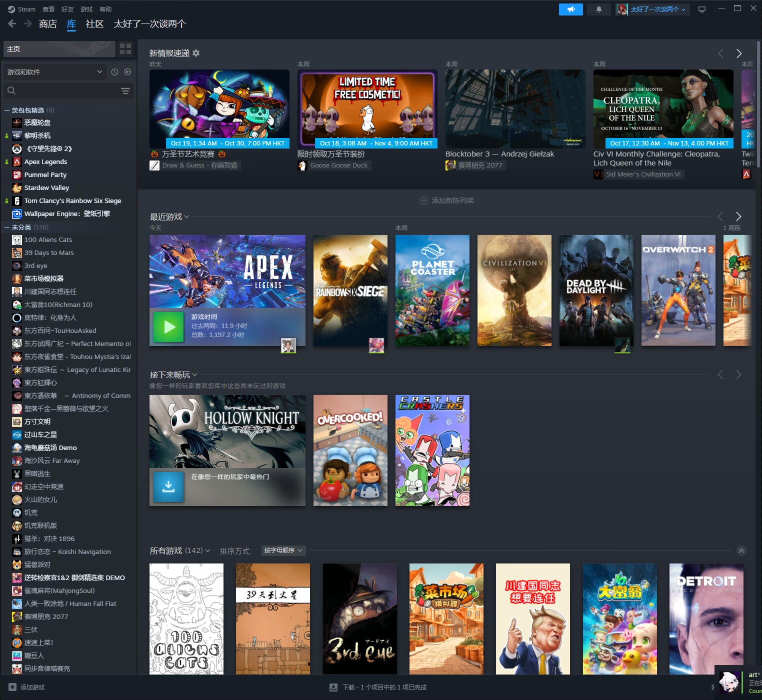Screen dimensions: 762x700
Task: Open the Detroit Become Human cover
Action: [x=706, y=619]
